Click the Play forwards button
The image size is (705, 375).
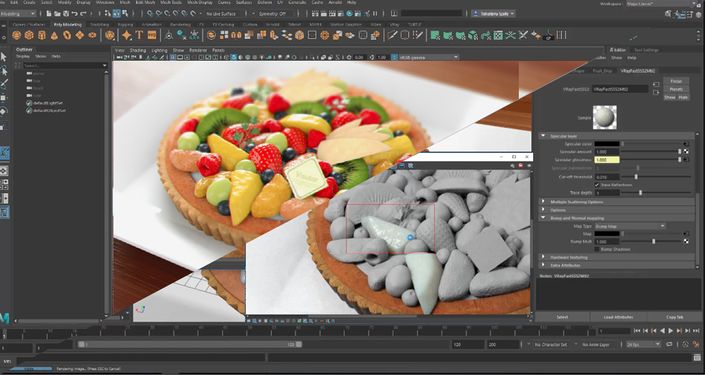(x=670, y=330)
